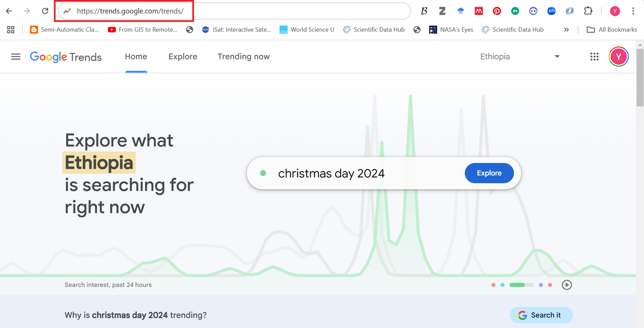Viewport: 644px width, 328px height.
Task: Open the green quote mark extension
Action: click(515, 11)
